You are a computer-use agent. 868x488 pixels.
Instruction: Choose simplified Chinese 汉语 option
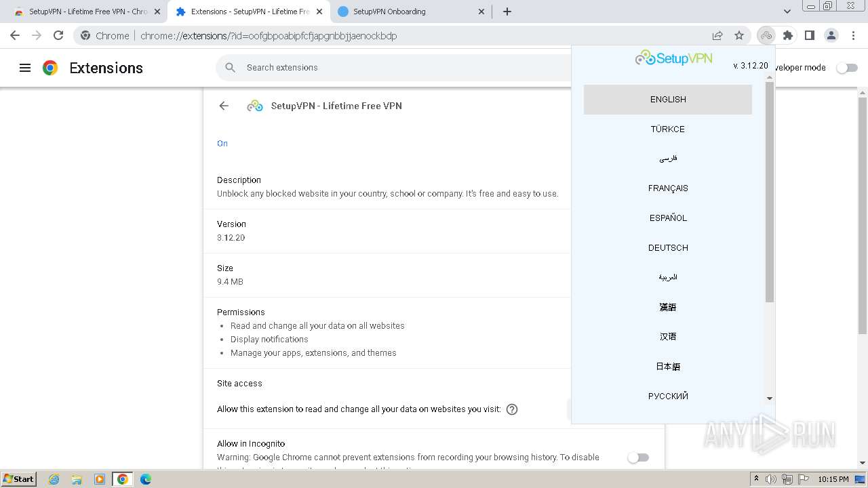tap(668, 336)
